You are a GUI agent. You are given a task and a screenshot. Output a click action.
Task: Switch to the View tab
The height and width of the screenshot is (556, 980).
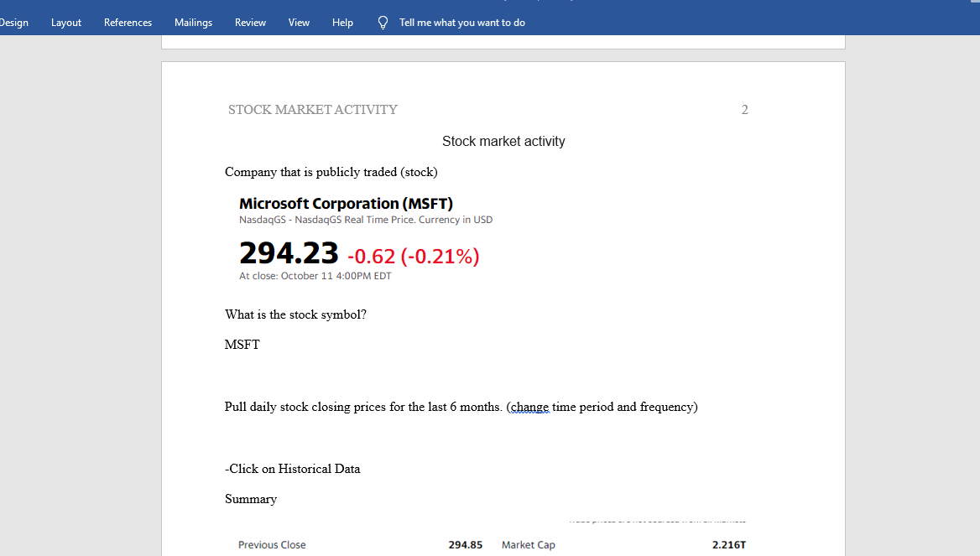point(299,23)
